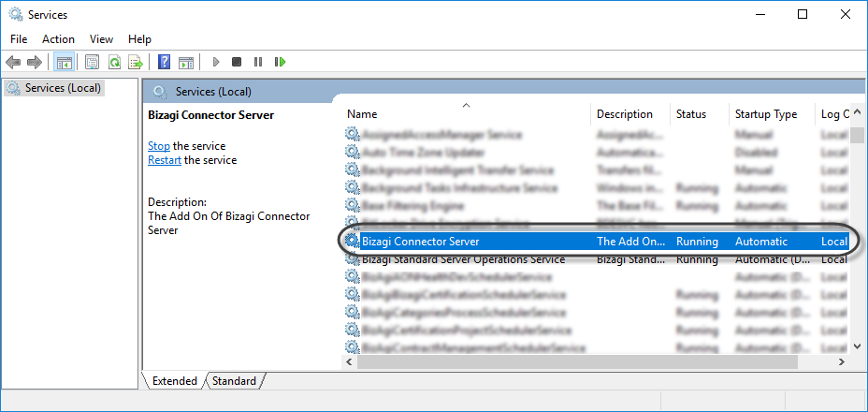
Task: Sort by the Name column header
Action: tap(466, 114)
